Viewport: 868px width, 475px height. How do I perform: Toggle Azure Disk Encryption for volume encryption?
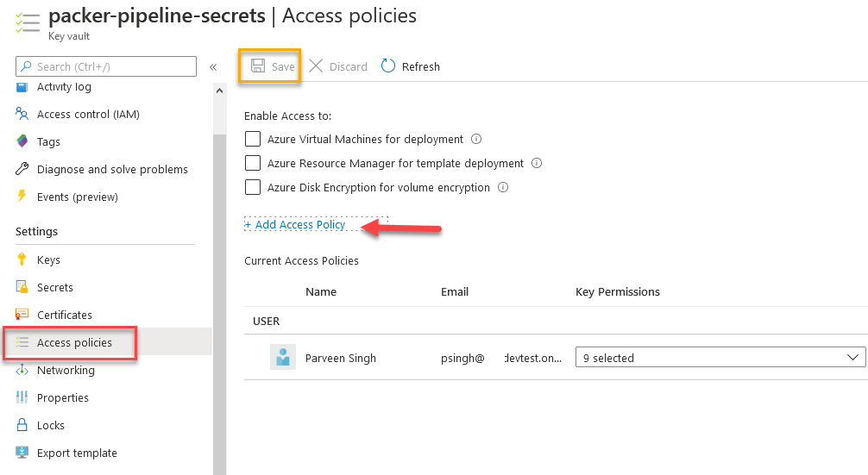pos(253,187)
